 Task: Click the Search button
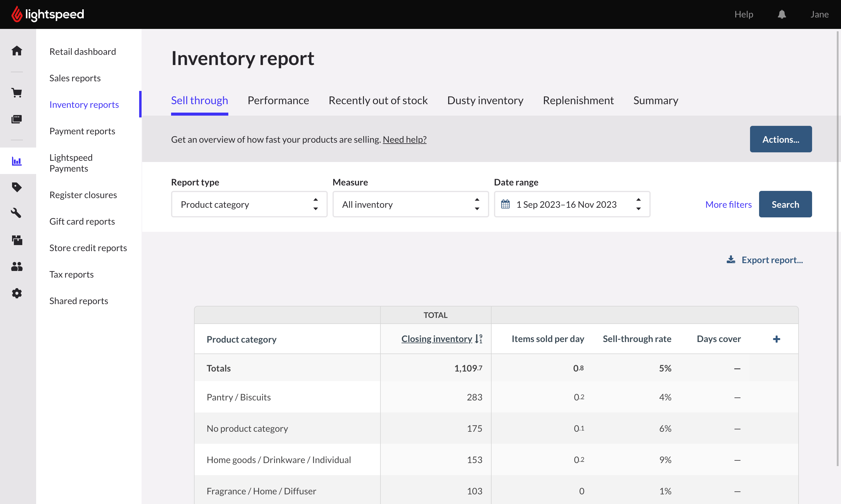coord(785,204)
